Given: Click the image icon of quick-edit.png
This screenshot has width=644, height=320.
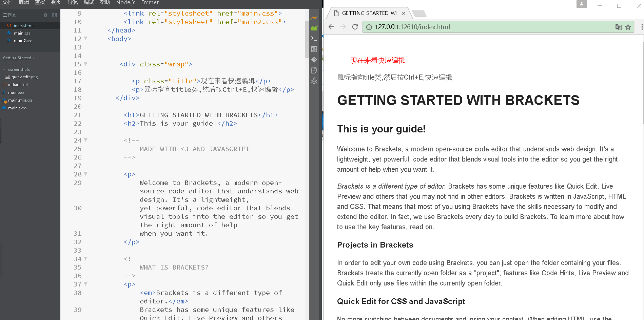Looking at the screenshot, I should 7,77.
